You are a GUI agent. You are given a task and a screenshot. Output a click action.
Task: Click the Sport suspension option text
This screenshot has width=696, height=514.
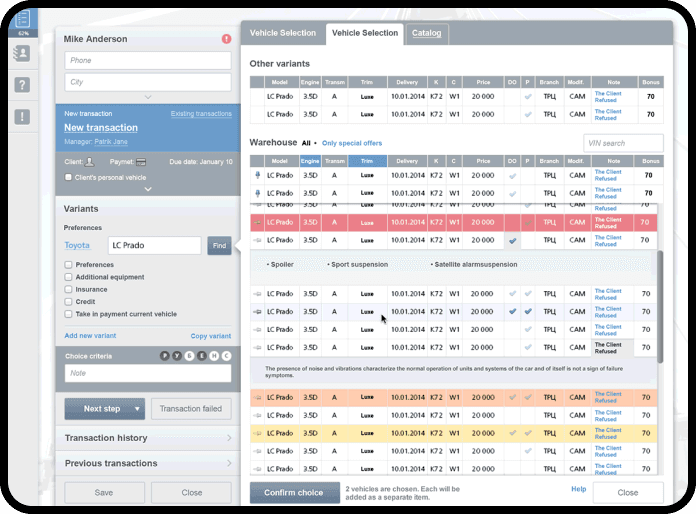point(358,265)
